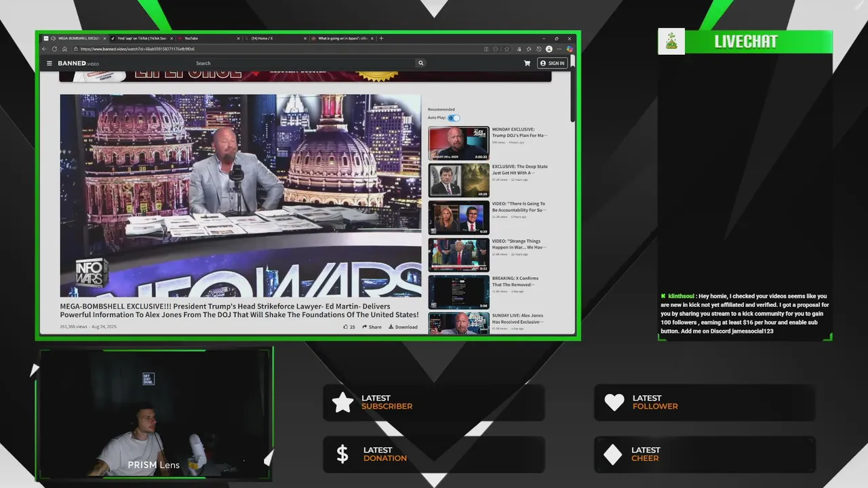Select the MEGA-BOMBSHELL EXCLUSIVE tab
Image resolution: width=868 pixels, height=488 pixels.
tap(75, 39)
